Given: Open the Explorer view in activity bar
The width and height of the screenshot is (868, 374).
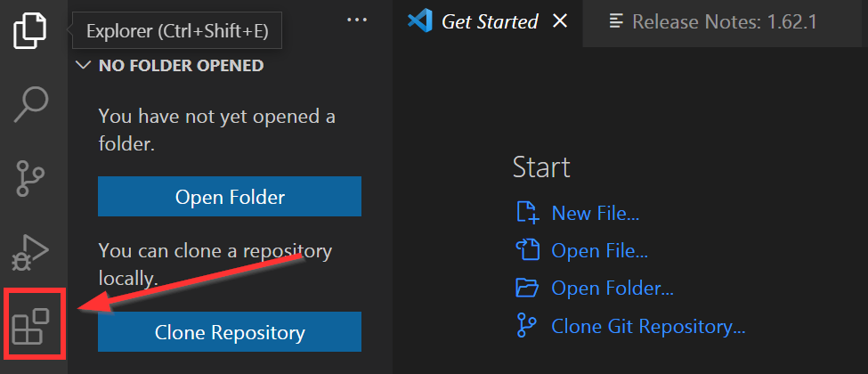Looking at the screenshot, I should coord(30,30).
